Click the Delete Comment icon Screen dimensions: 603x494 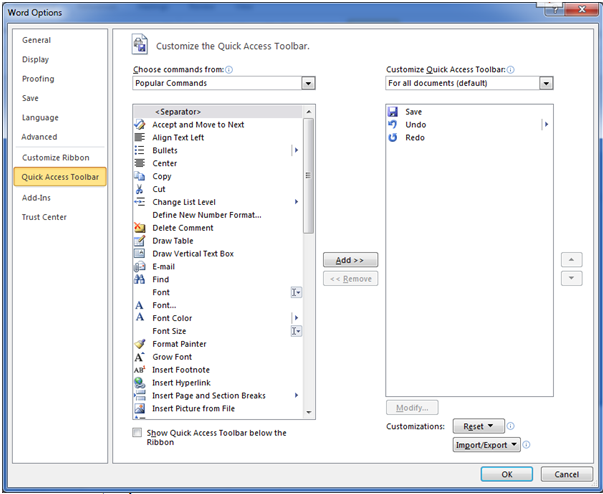coord(140,228)
